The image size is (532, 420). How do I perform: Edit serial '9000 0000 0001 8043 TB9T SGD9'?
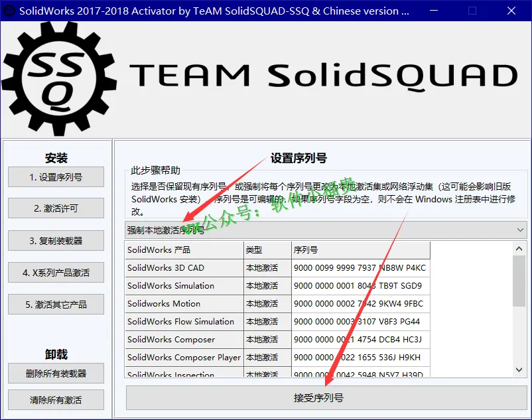[x=361, y=286]
